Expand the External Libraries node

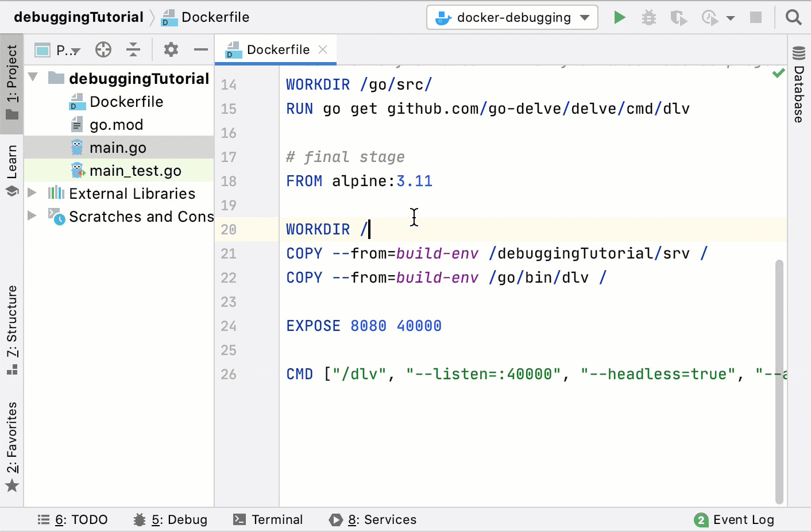[33, 194]
